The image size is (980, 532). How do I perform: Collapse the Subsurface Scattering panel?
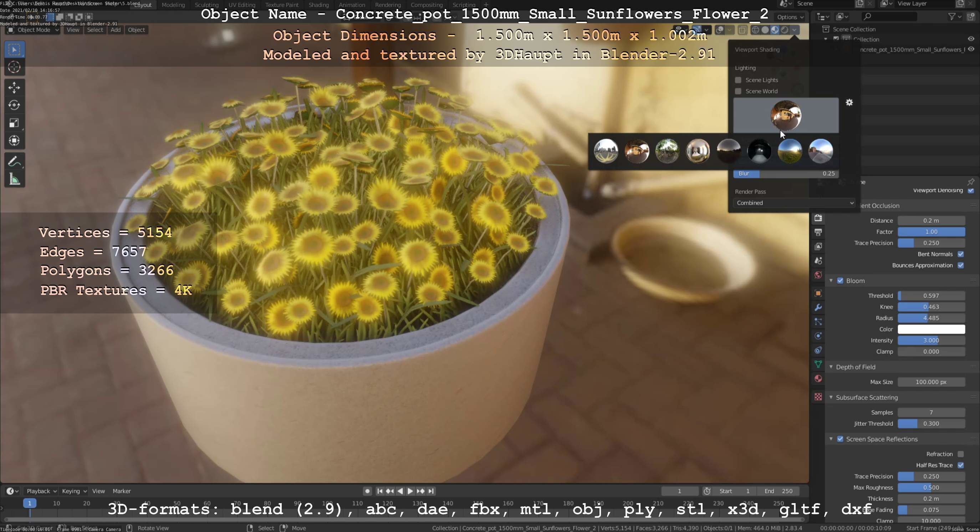tap(831, 397)
